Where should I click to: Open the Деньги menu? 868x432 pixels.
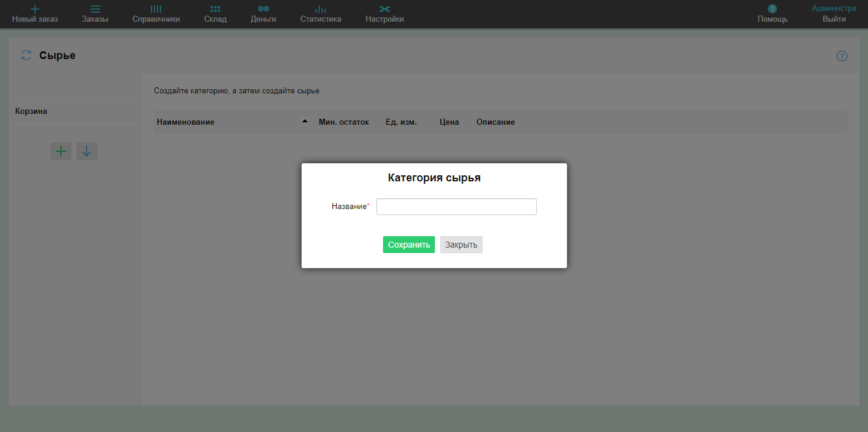pyautogui.click(x=264, y=14)
